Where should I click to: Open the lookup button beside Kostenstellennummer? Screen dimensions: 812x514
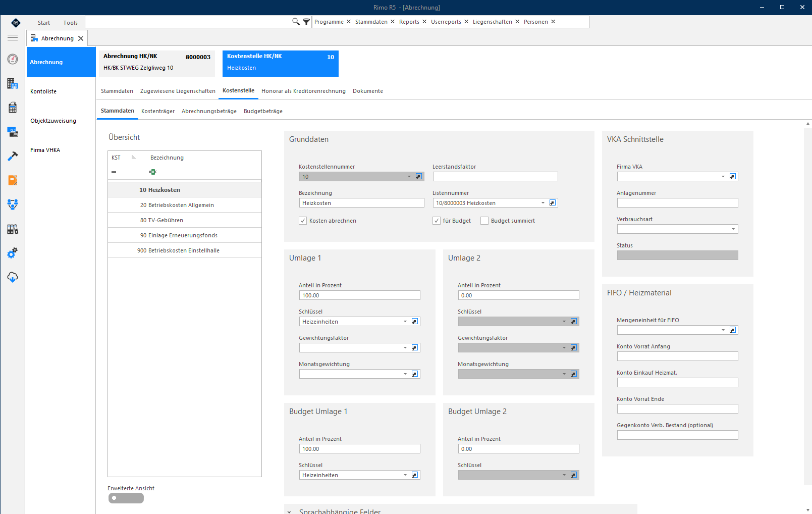coord(419,177)
